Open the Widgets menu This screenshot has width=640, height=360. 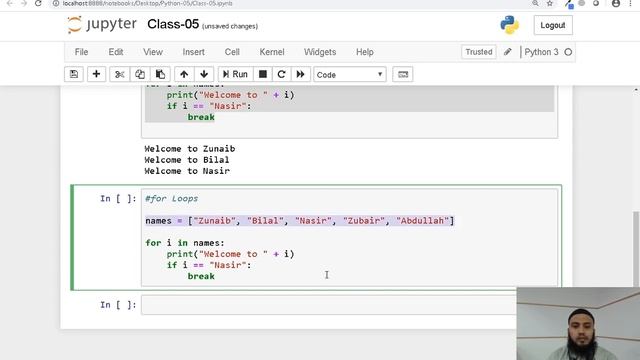[x=320, y=52]
